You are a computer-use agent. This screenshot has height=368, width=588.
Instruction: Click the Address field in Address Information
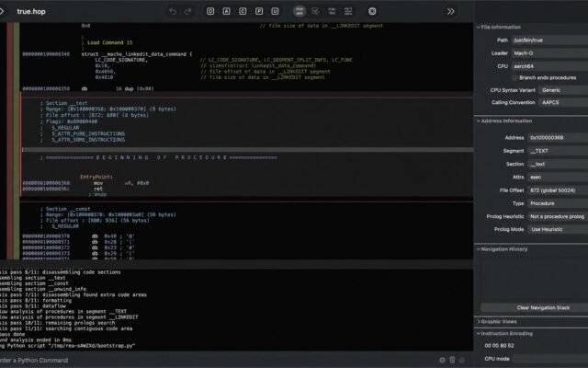click(x=558, y=137)
